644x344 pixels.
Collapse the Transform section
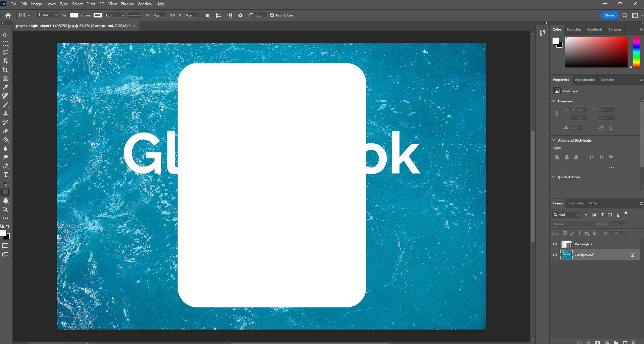pyautogui.click(x=553, y=101)
